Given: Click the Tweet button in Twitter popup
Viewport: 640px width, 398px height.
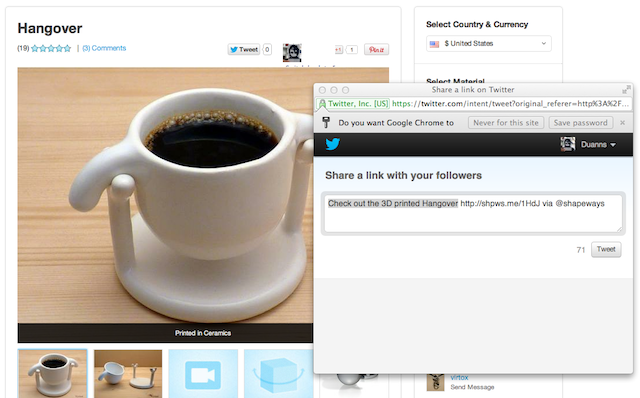Looking at the screenshot, I should coord(606,249).
